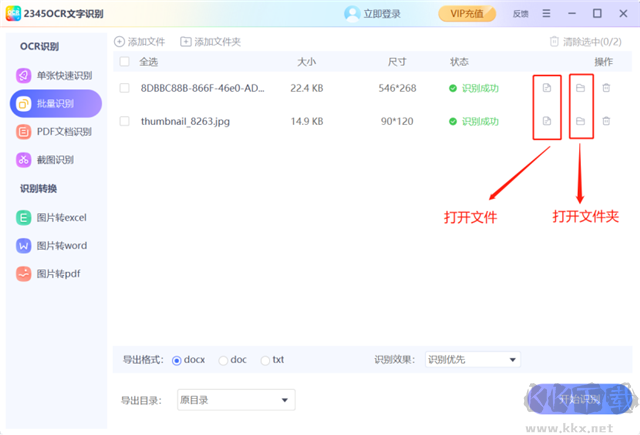The image size is (640, 435).
Task: Click the 全选 label text
Action: 149,62
